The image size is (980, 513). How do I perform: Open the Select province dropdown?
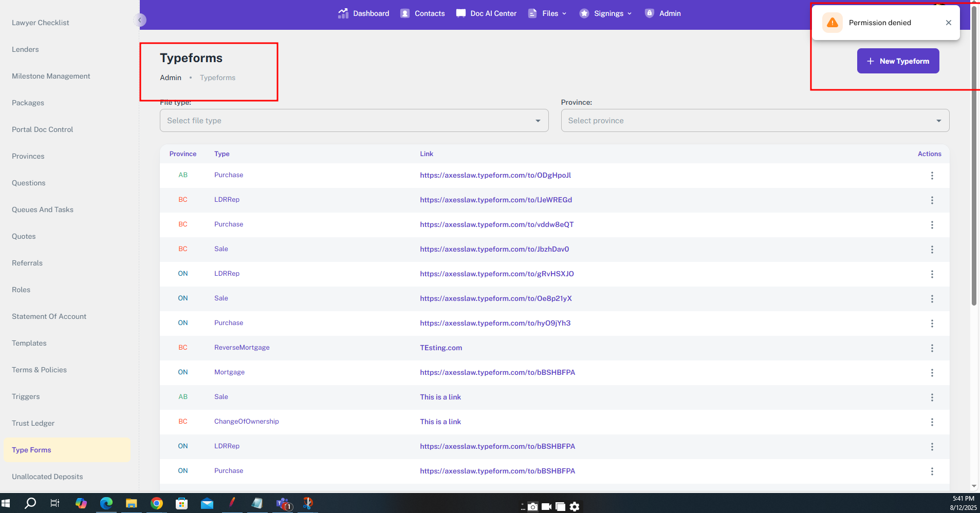754,121
